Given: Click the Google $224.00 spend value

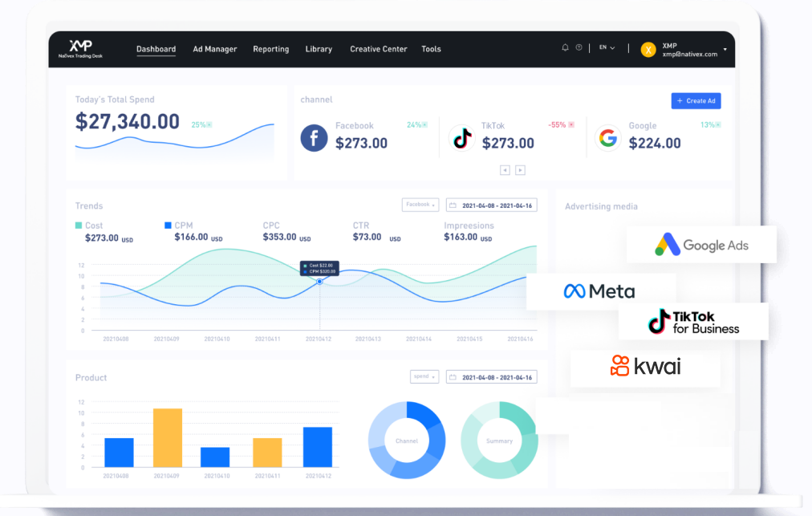Looking at the screenshot, I should tap(655, 143).
